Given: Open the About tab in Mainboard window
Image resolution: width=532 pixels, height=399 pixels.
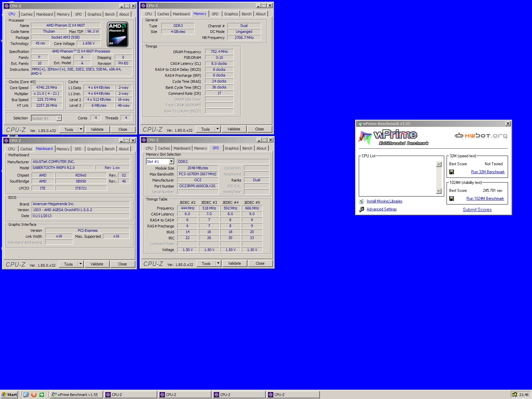Looking at the screenshot, I should pyautogui.click(x=124, y=149).
